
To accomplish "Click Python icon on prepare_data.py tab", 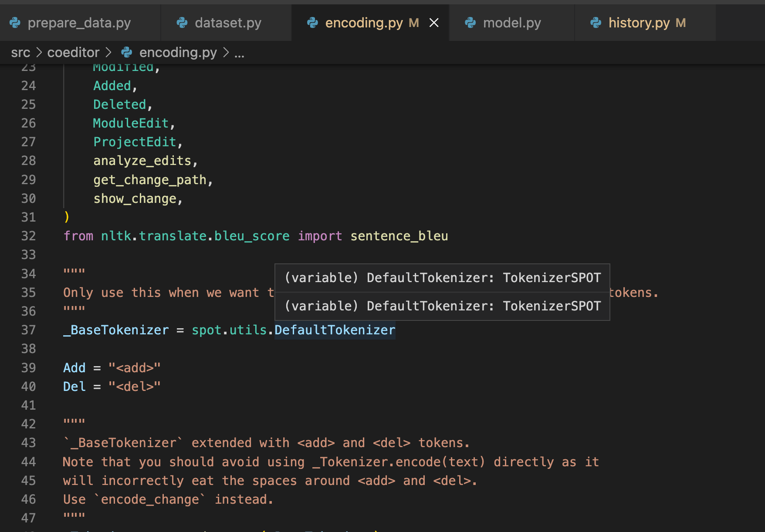I will pyautogui.click(x=15, y=23).
